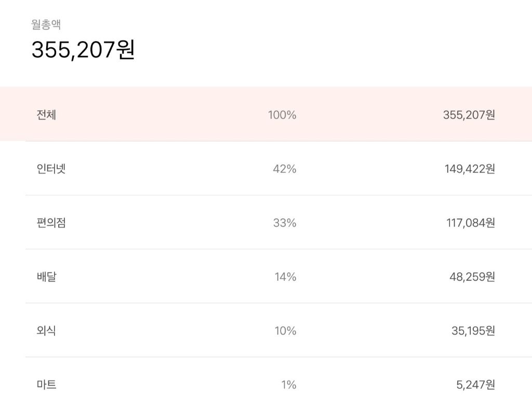This screenshot has width=532, height=407.
Task: Select the 149,422원 amount
Action: (x=470, y=169)
